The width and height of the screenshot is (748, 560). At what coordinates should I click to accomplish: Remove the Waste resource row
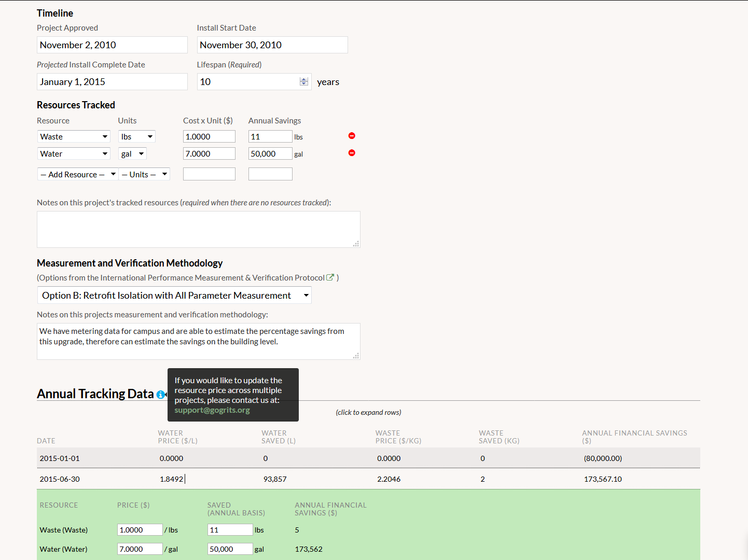click(352, 136)
